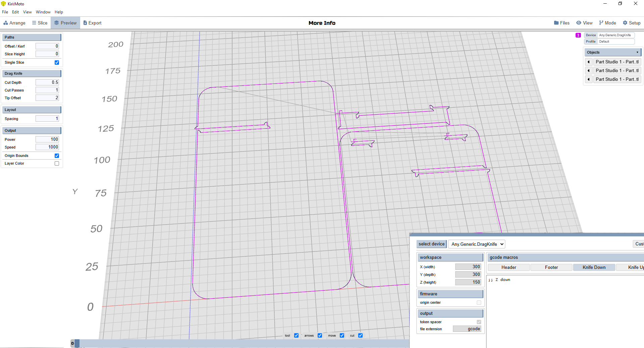Switch to the Footer gcode macro tab
Viewport: 644px width, 348px height.
coord(551,267)
